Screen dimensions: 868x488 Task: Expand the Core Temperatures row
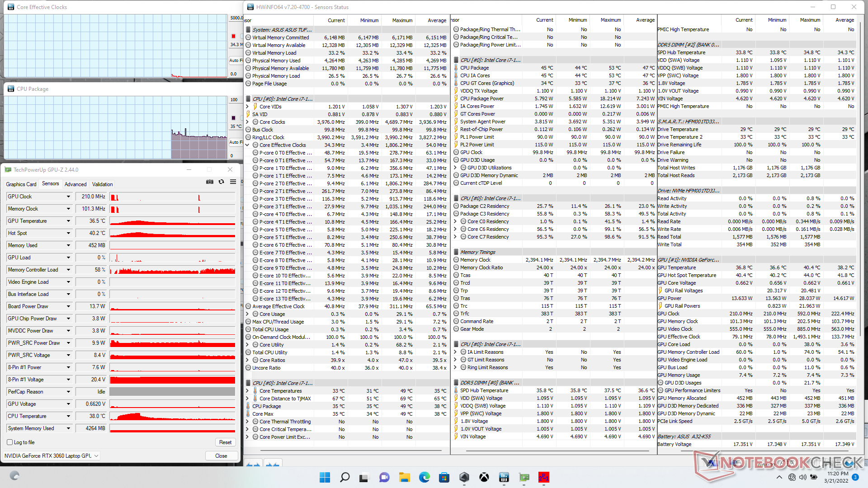coord(247,391)
